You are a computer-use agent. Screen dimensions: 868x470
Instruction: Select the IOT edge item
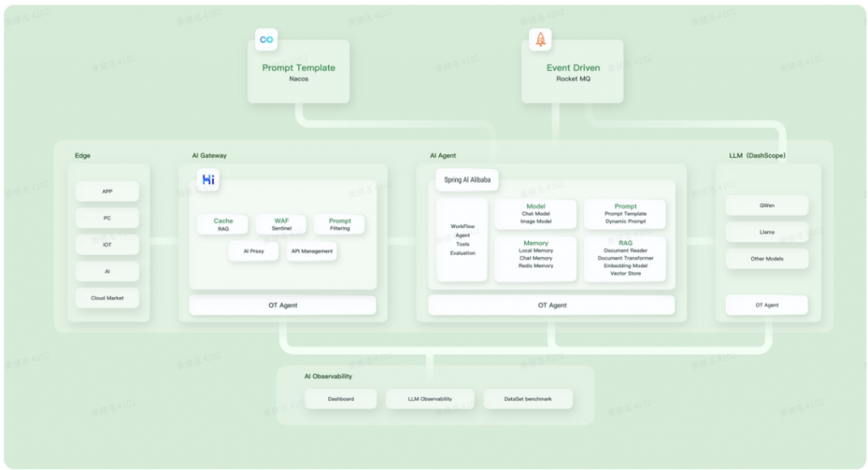tap(107, 244)
